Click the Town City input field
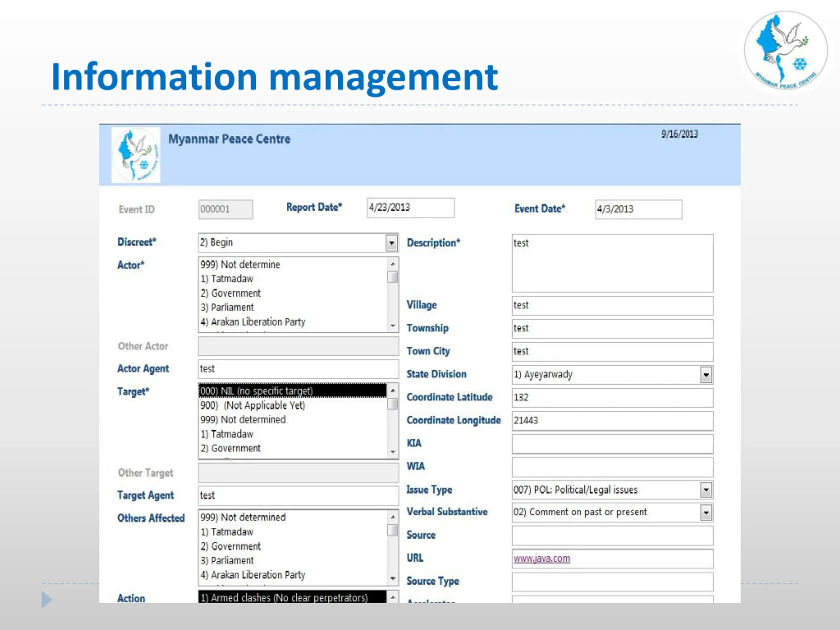840x630 pixels. 612,352
